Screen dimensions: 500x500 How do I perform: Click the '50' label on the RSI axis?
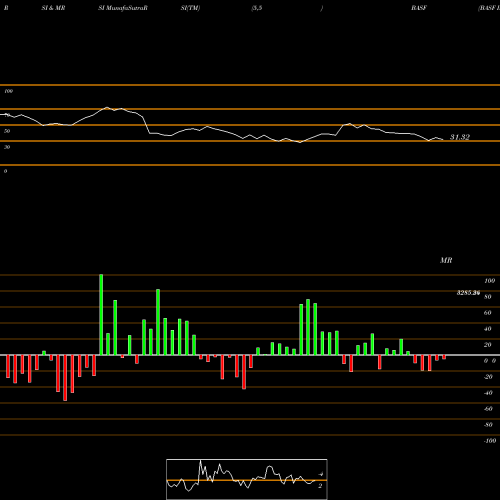[x=7, y=131]
